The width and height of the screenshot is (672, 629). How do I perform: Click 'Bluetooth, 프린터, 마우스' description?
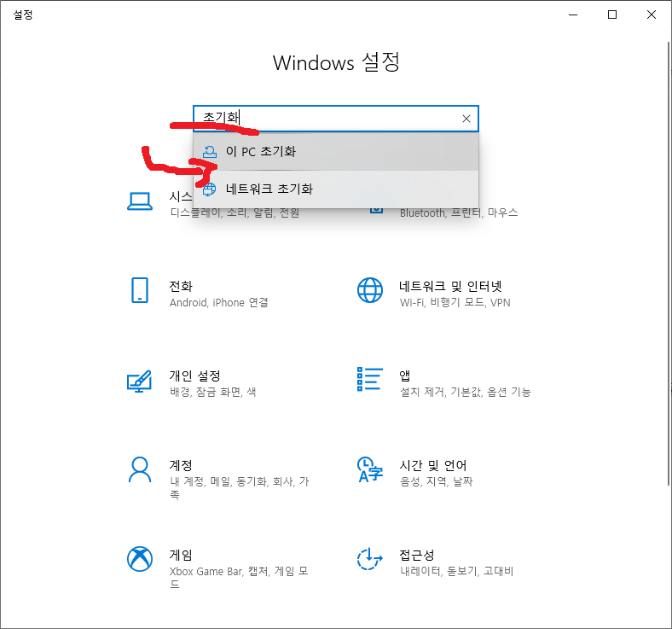pyautogui.click(x=459, y=213)
